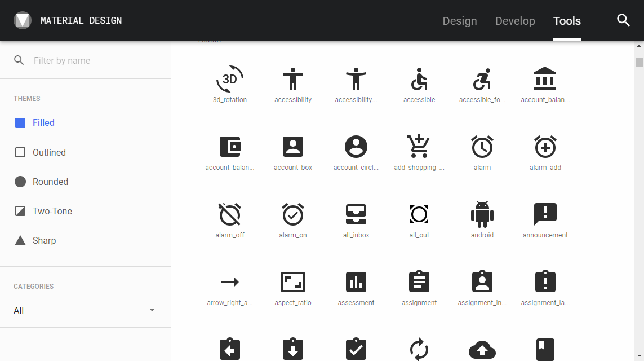Switch to the Develop tab
The height and width of the screenshot is (361, 644).
pyautogui.click(x=515, y=21)
